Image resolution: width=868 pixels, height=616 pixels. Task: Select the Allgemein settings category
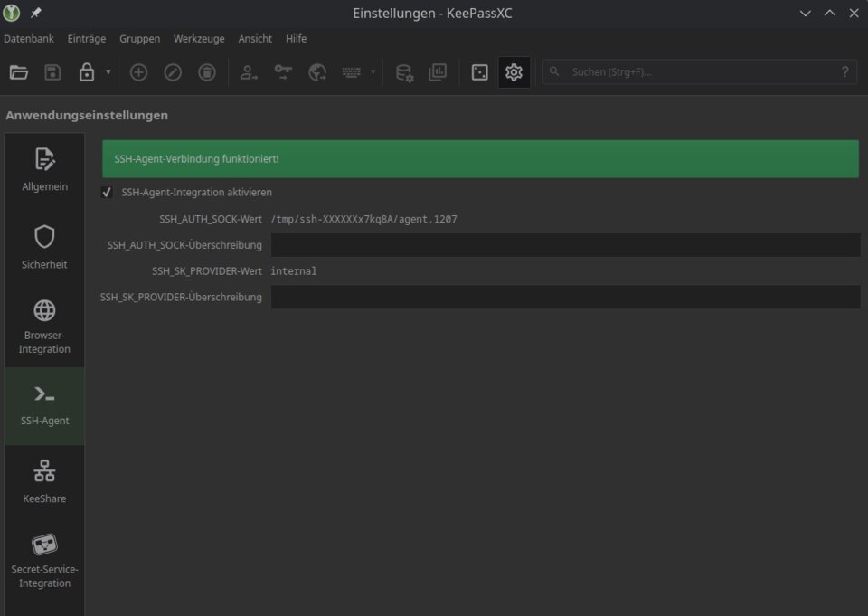pos(44,169)
